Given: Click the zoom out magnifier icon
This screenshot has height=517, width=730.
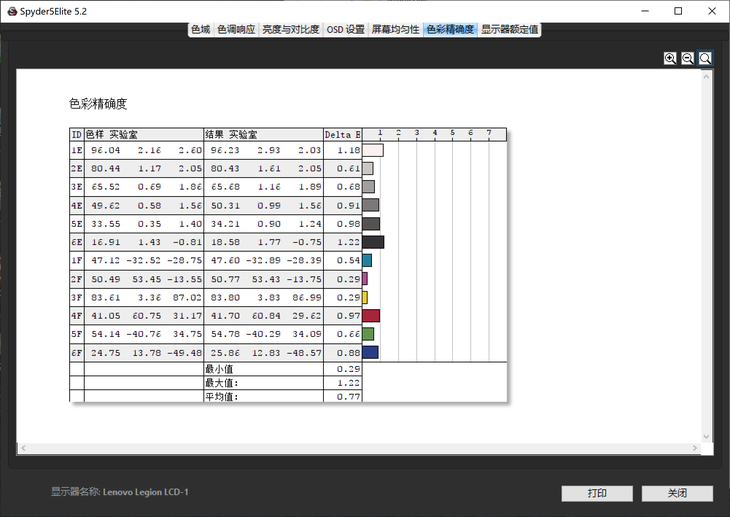Looking at the screenshot, I should coord(687,58).
